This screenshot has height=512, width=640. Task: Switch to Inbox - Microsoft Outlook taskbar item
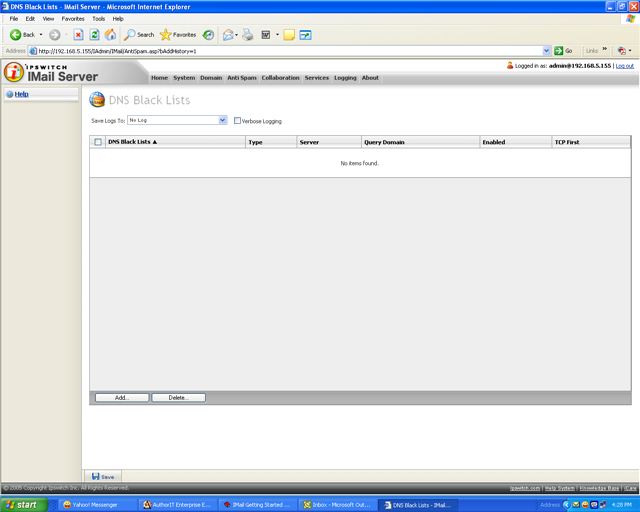coord(337,505)
